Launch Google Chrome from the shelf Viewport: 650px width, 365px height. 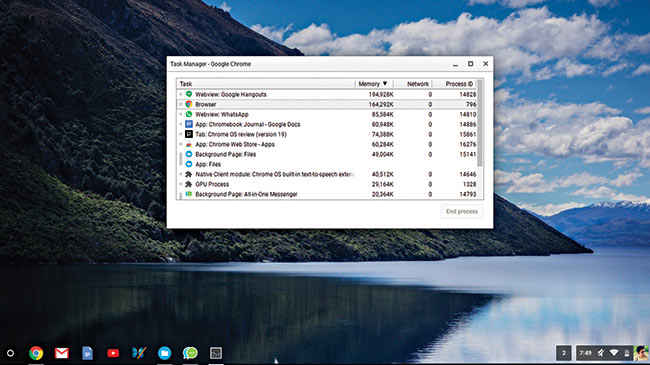(36, 353)
